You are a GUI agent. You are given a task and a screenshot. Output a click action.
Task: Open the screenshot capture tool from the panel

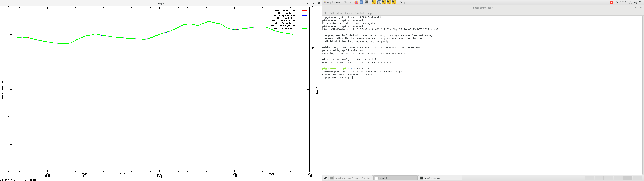click(379, 2)
